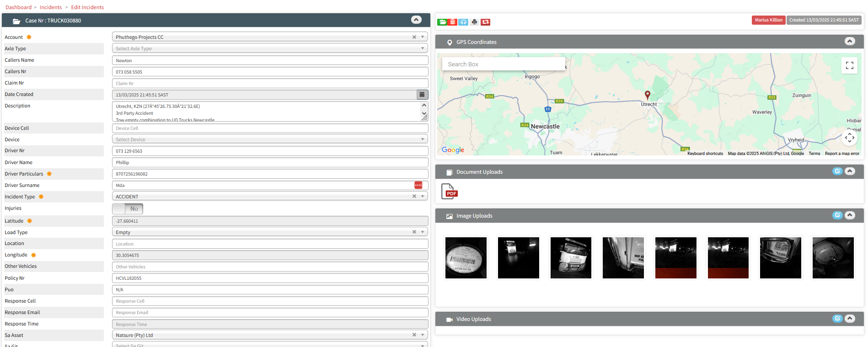The width and height of the screenshot is (868, 347).
Task: Click the Callers Name field
Action: 270,60
